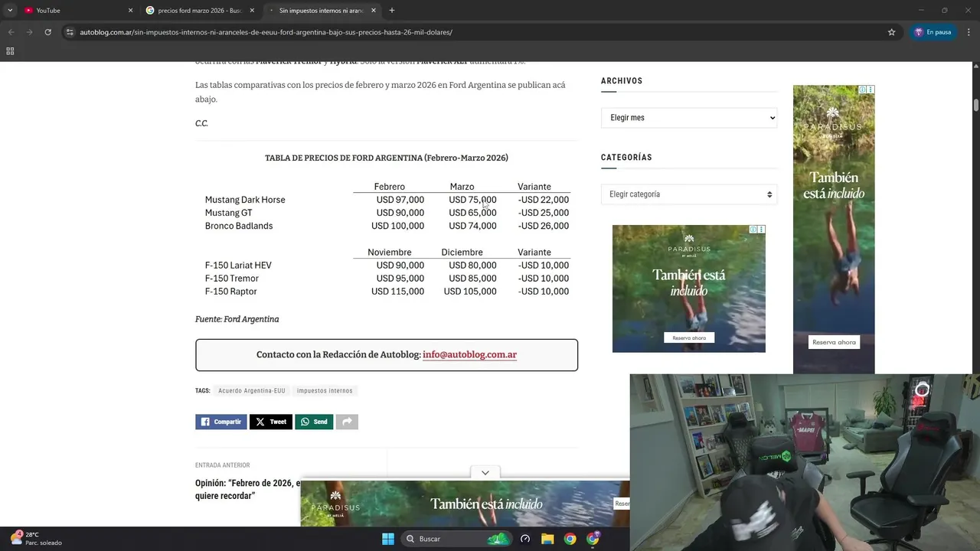980x551 pixels.
Task: Click Reserva ahora in the square ad
Action: click(x=689, y=337)
